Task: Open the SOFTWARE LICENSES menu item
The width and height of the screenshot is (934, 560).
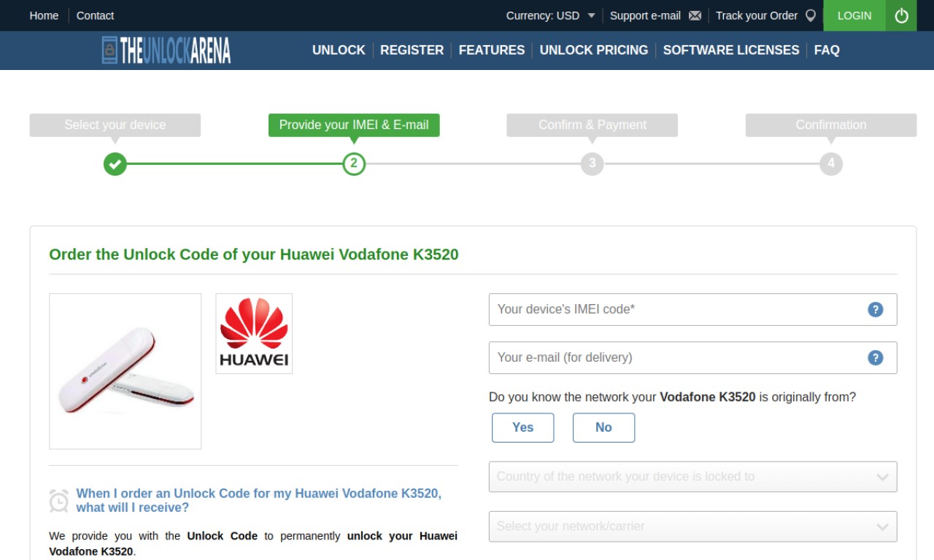Action: pyautogui.click(x=731, y=50)
